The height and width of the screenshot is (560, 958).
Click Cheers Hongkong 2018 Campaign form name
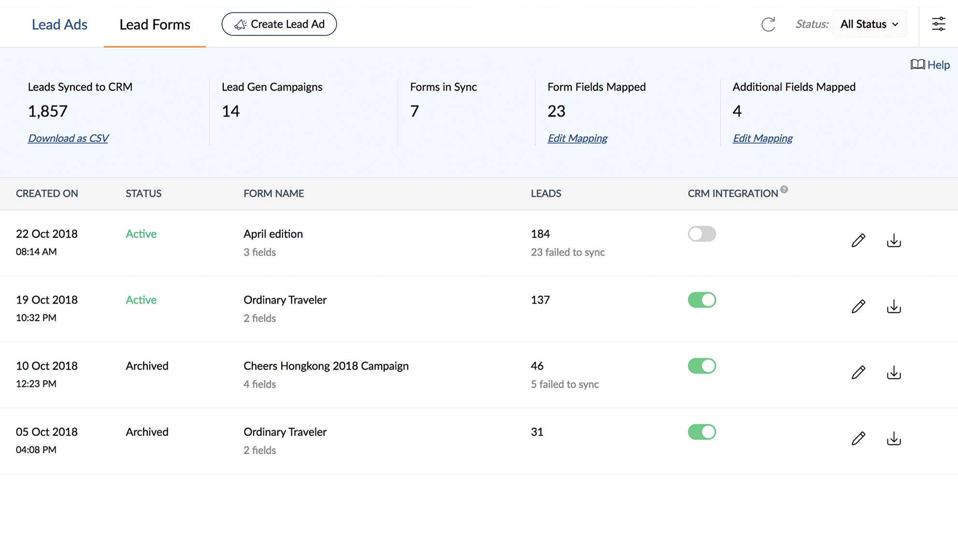click(x=326, y=366)
